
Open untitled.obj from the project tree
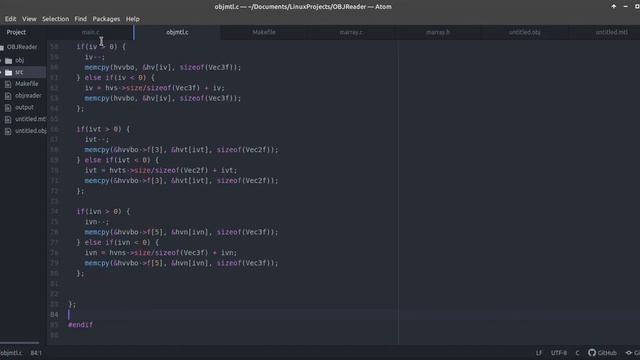31,131
